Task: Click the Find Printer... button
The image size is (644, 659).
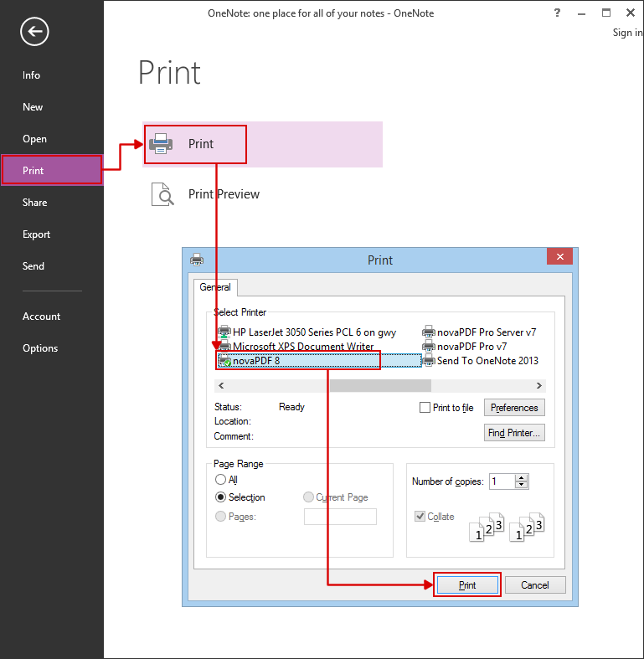Action: pos(514,433)
